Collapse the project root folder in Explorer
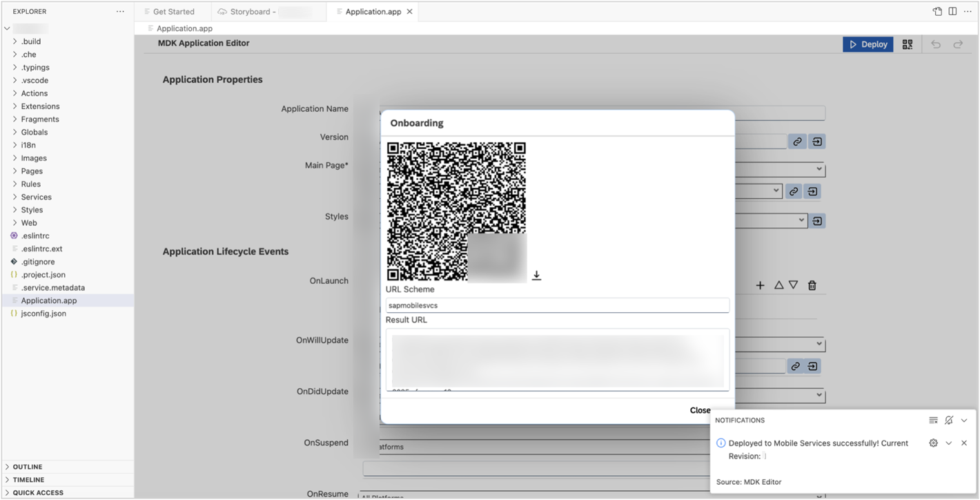This screenshot has width=980, height=500. click(8, 28)
